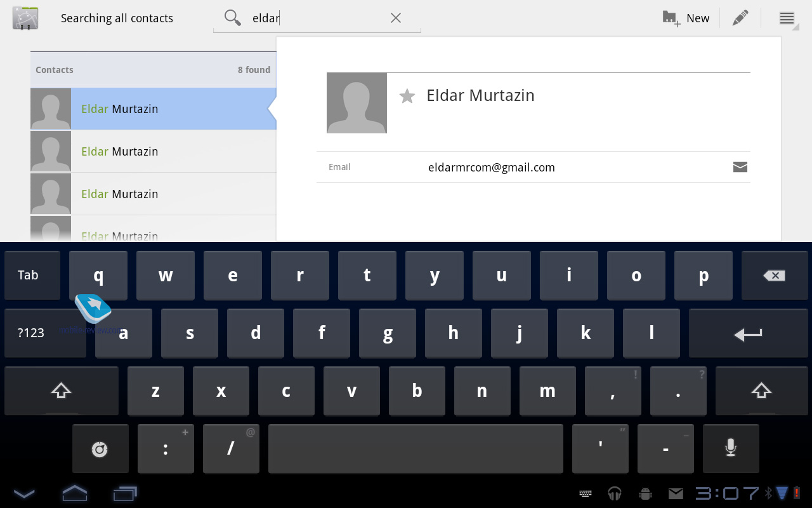Viewport: 812px width, 508px height.
Task: Clear the search field with the X icon
Action: pos(396,18)
